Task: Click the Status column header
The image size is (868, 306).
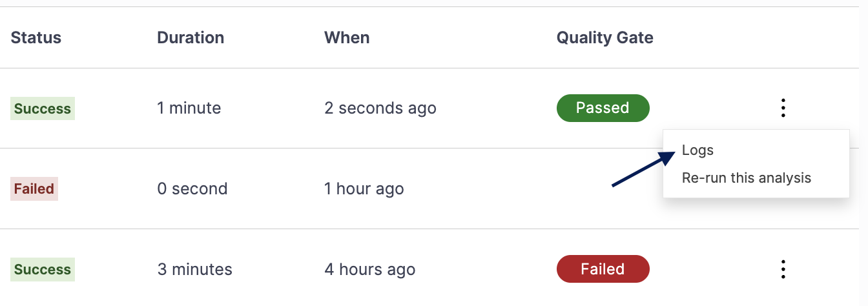Action: click(36, 37)
